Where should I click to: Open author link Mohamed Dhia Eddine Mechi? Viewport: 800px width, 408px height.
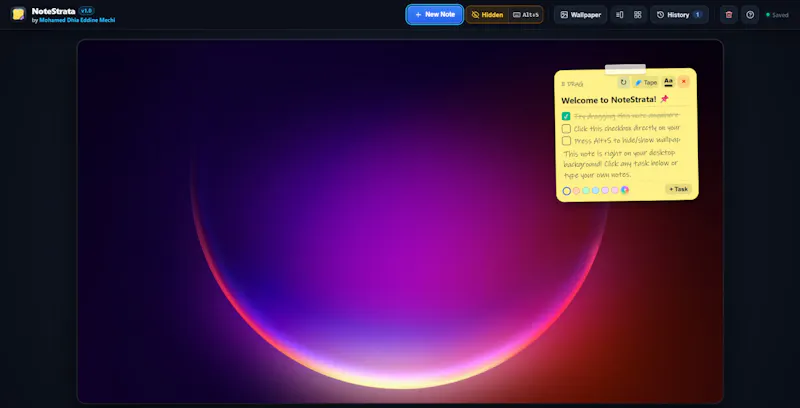pos(77,20)
